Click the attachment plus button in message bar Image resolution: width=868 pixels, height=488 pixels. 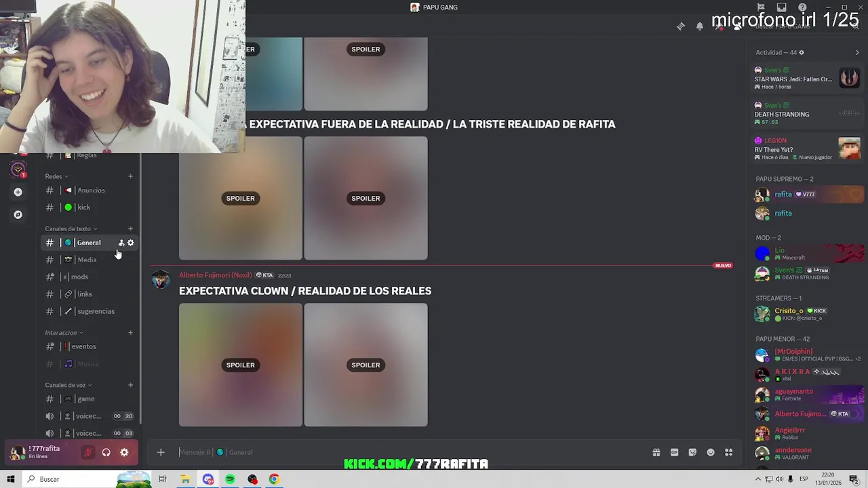(x=161, y=452)
